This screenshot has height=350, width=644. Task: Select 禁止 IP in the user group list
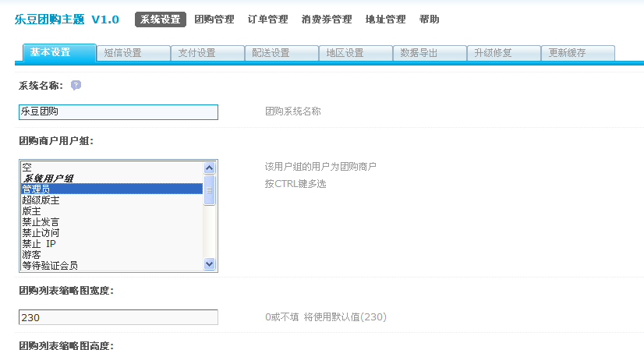(111, 244)
